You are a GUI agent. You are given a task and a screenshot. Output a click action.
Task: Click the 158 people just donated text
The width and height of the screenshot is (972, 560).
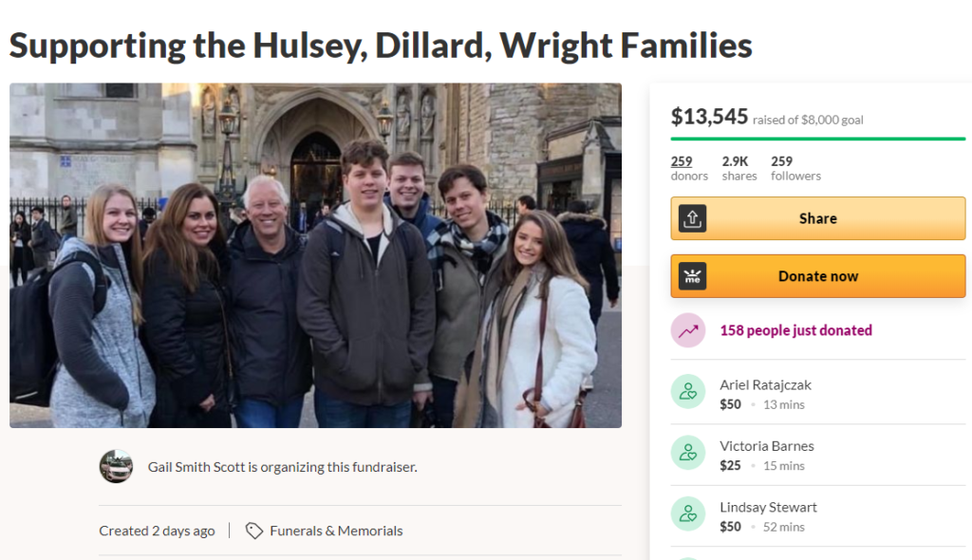click(796, 330)
